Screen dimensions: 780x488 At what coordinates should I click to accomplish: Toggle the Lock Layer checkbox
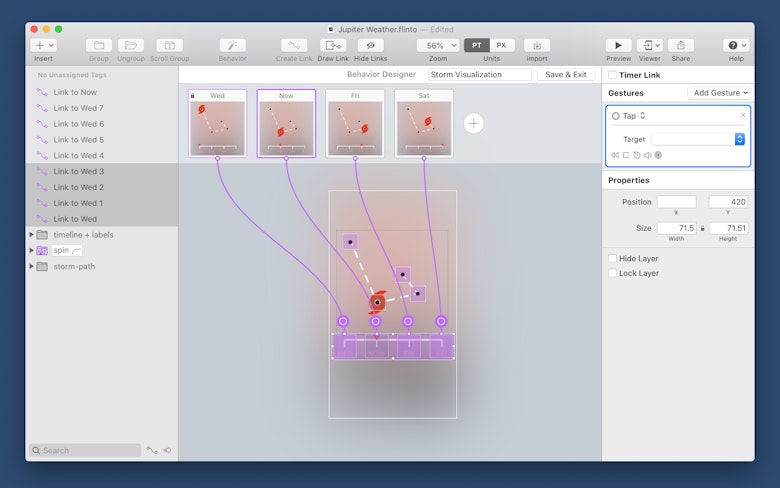(612, 273)
